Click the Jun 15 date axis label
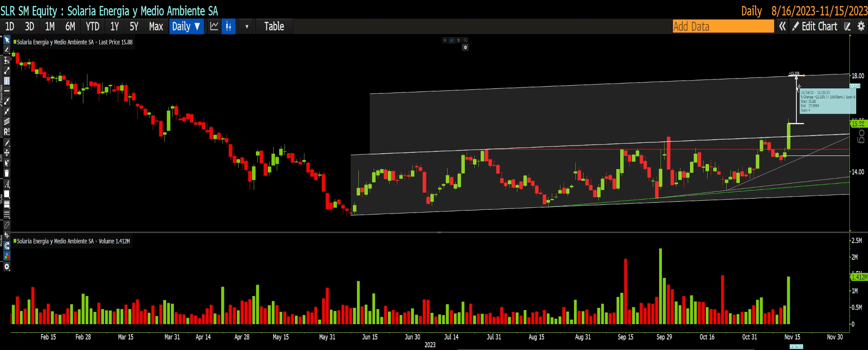 pos(370,337)
